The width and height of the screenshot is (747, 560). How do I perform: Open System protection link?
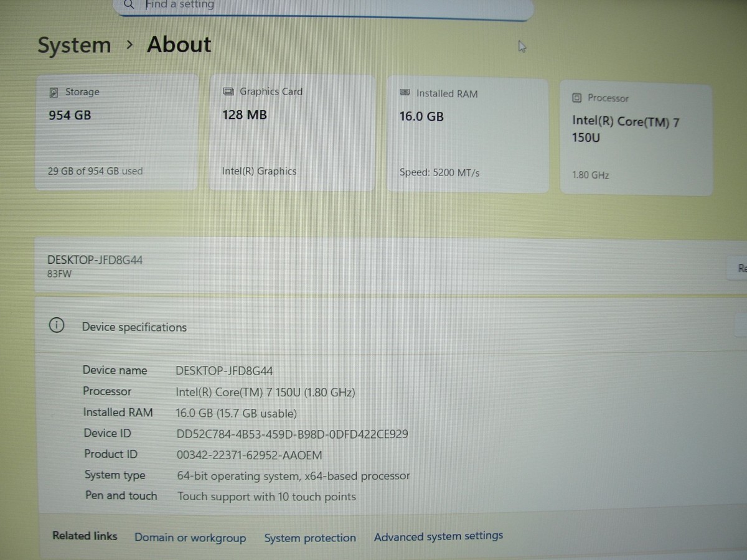310,538
